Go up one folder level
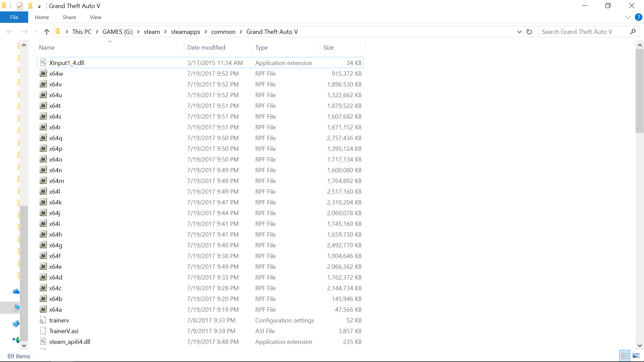 click(47, 32)
